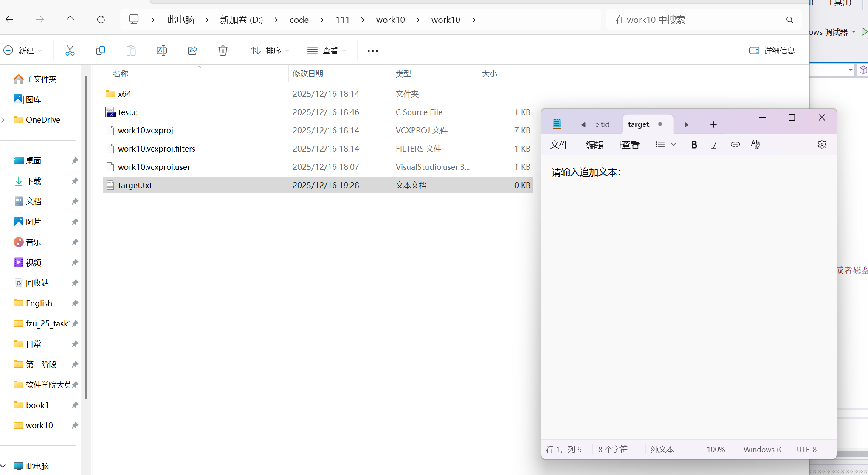Click the New item button
This screenshot has height=475, width=868.
[23, 51]
